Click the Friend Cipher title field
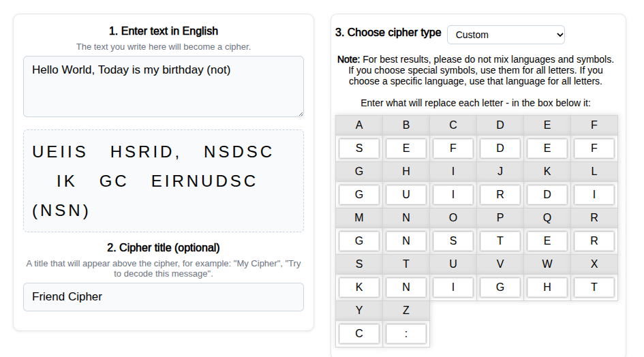 click(164, 297)
